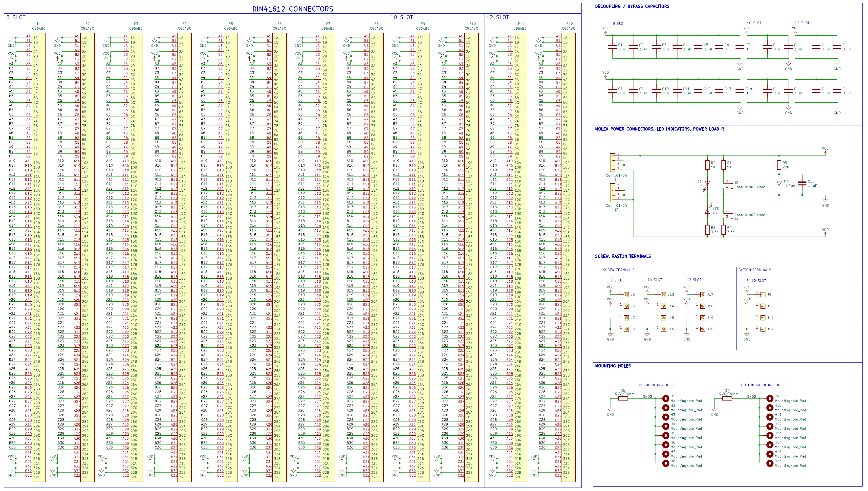Viewport: 868px width, 491px height.
Task: Click resistor R3 3.3K symbol
Action: [707, 230]
